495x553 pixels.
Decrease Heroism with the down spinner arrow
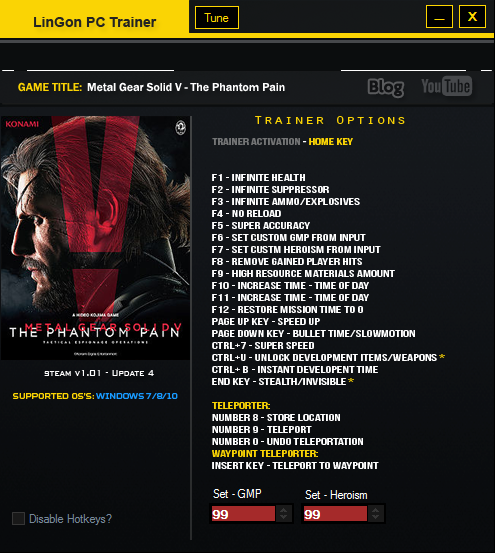point(376,518)
